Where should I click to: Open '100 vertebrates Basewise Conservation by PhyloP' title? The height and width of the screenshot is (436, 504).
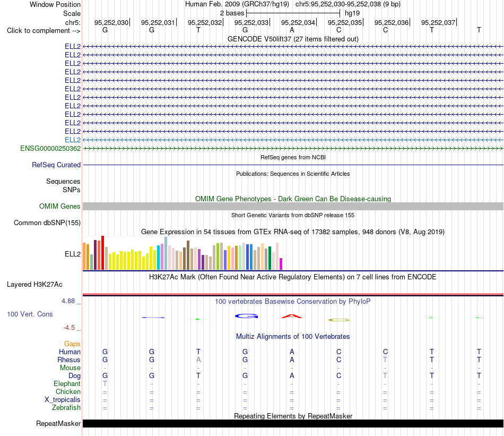pyautogui.click(x=293, y=302)
